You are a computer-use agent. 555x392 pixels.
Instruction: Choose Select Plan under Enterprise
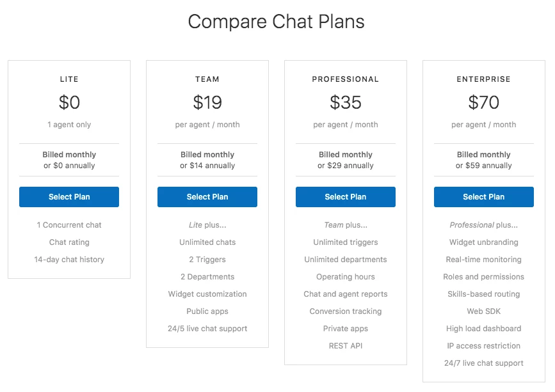point(483,197)
